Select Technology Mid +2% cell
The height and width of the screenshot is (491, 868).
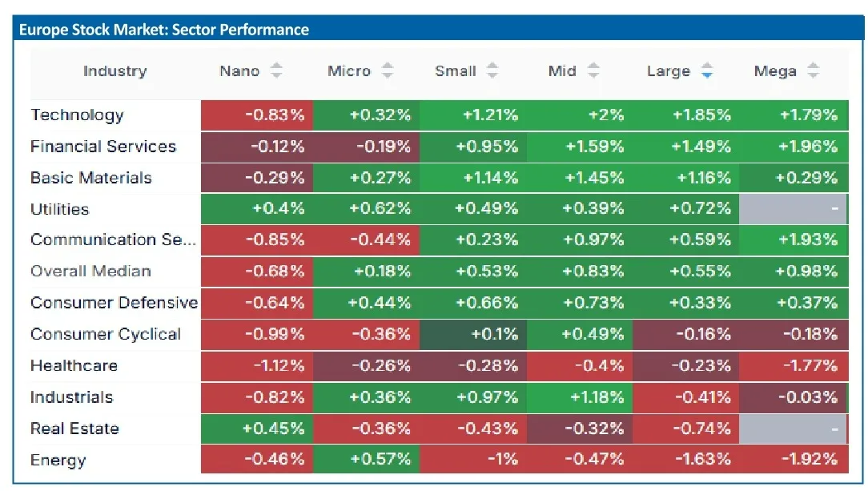tap(579, 115)
